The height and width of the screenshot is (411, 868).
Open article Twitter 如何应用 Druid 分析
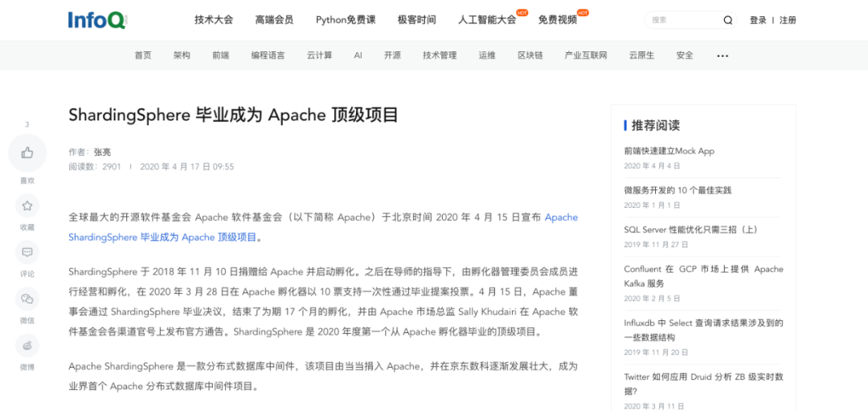(703, 384)
